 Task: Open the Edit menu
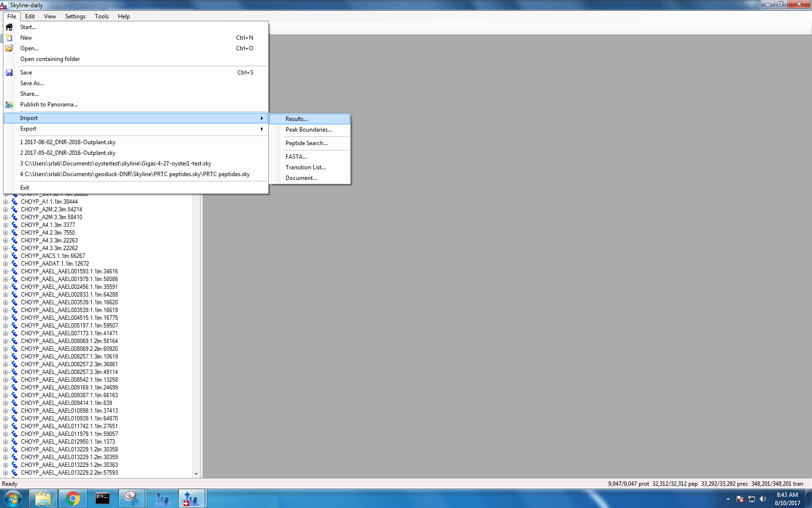pyautogui.click(x=30, y=16)
